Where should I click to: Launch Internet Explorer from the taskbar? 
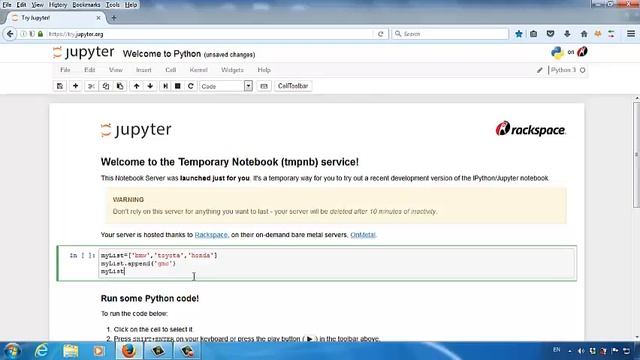41,351
